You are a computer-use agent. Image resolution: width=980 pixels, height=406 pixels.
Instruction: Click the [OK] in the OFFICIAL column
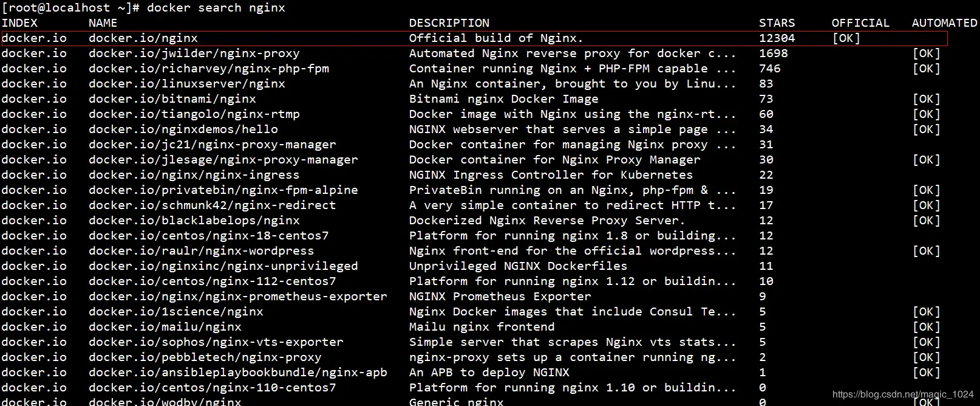[846, 38]
